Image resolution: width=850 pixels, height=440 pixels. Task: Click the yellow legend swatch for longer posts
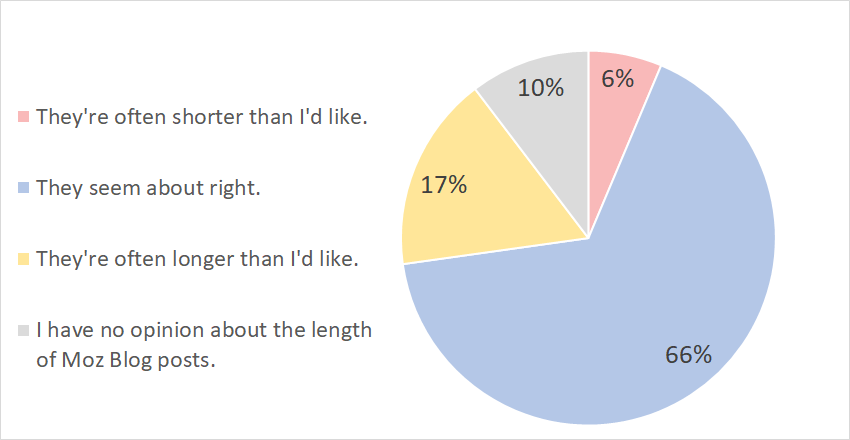25,258
